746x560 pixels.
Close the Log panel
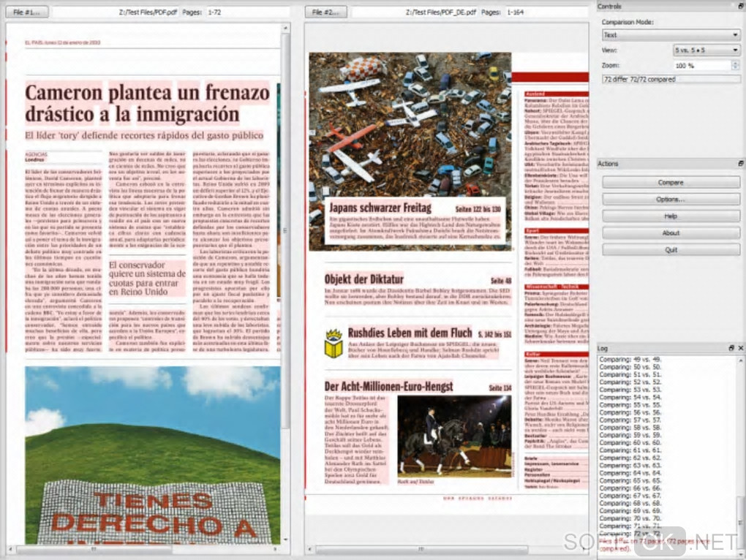pos(741,348)
